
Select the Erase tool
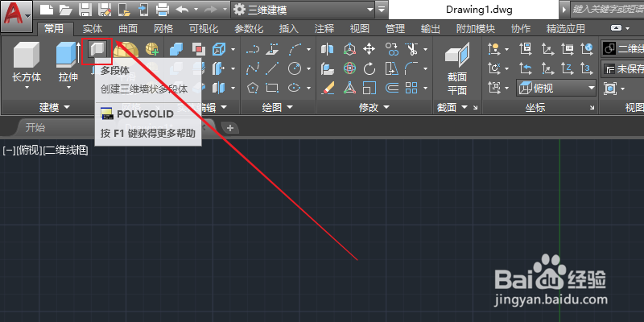[328, 88]
